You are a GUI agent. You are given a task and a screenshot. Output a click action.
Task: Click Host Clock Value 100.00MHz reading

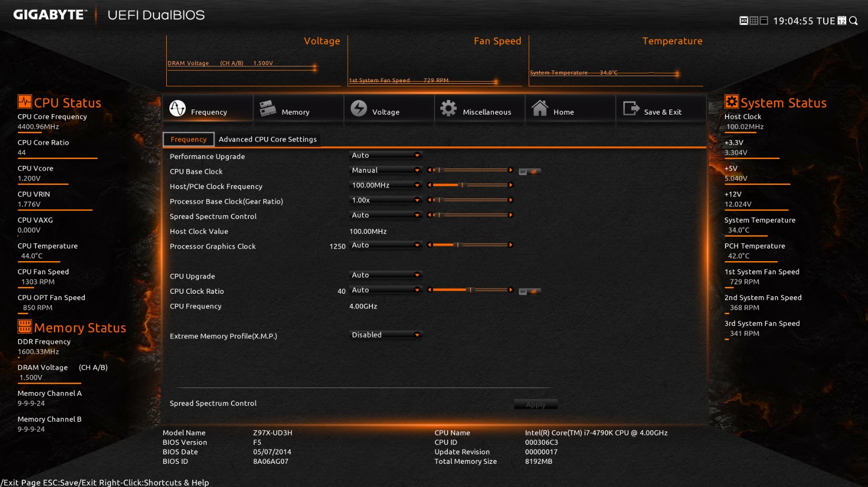pyautogui.click(x=368, y=231)
